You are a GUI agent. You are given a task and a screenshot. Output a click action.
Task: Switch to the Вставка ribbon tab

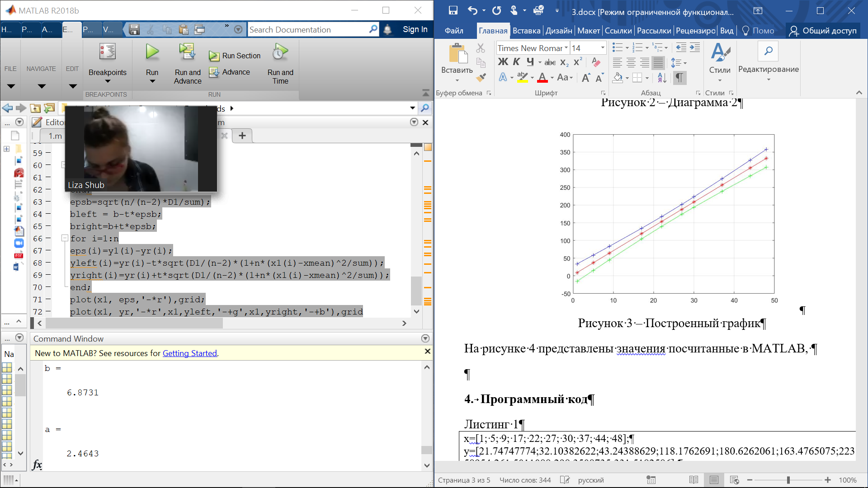click(526, 31)
